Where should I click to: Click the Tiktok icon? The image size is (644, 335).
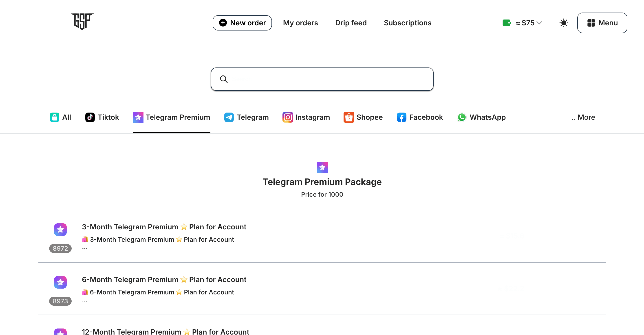[x=90, y=117]
